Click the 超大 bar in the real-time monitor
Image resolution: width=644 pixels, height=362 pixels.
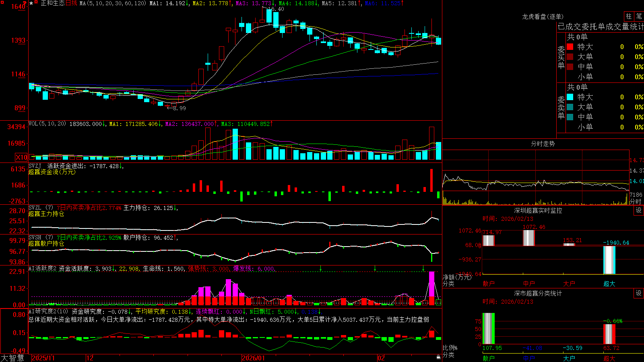click(609, 260)
